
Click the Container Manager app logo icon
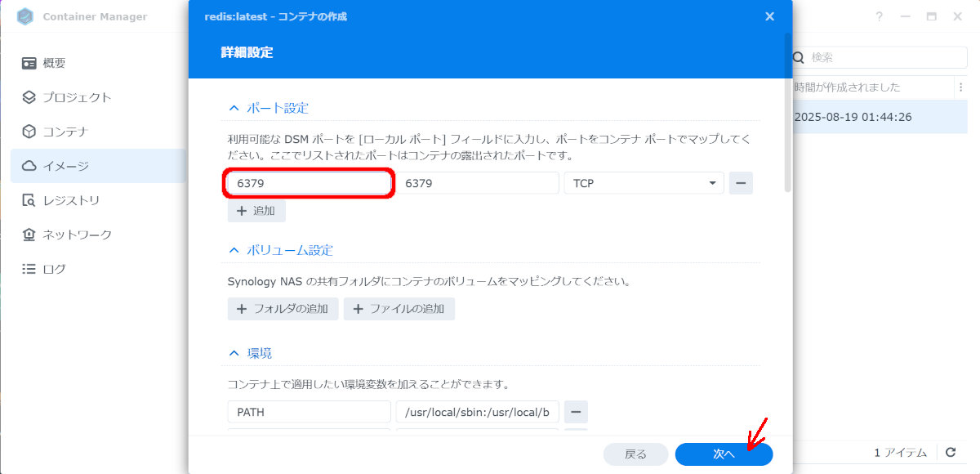click(25, 16)
